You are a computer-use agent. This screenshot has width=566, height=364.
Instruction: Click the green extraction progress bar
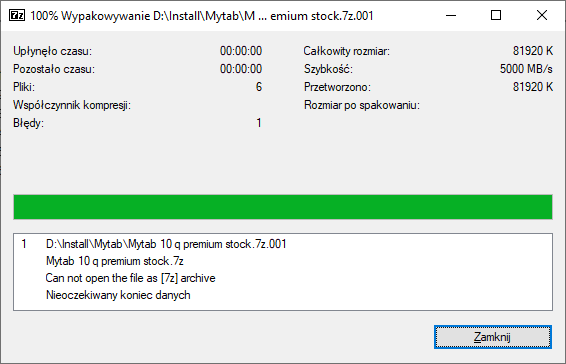(x=283, y=207)
